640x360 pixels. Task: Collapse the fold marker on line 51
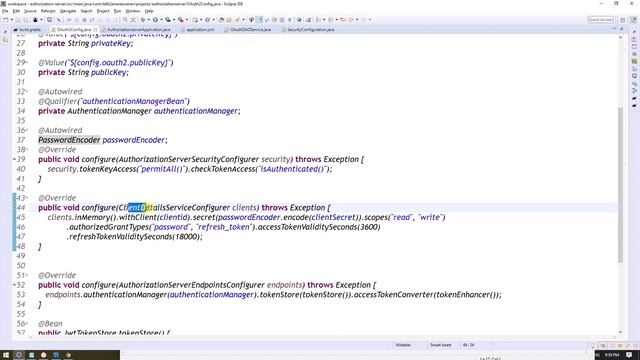point(27,275)
